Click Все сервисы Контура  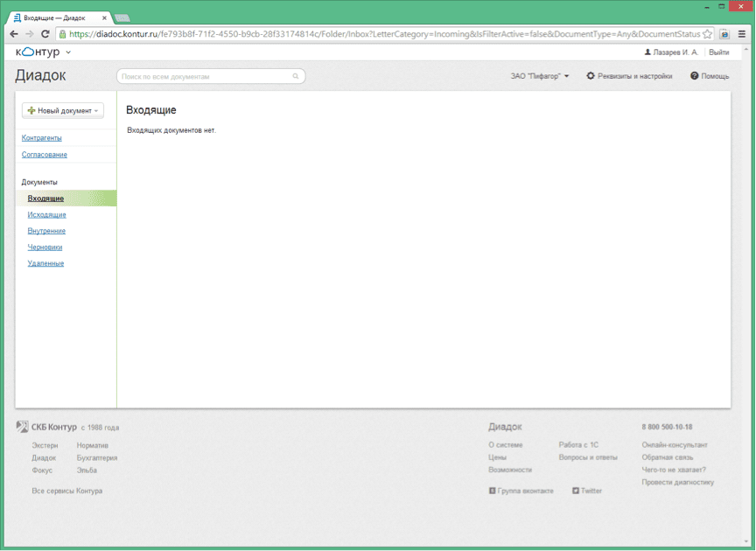[67, 491]
